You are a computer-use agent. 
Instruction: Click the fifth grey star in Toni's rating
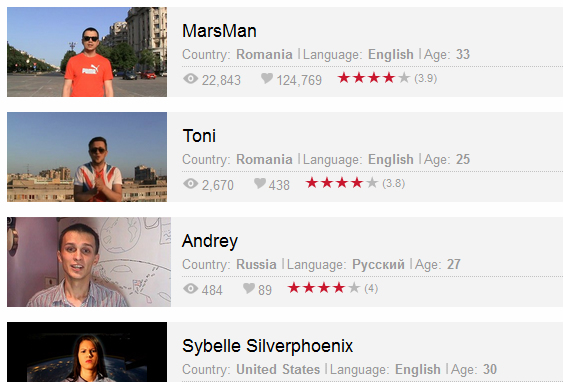pyautogui.click(x=372, y=183)
